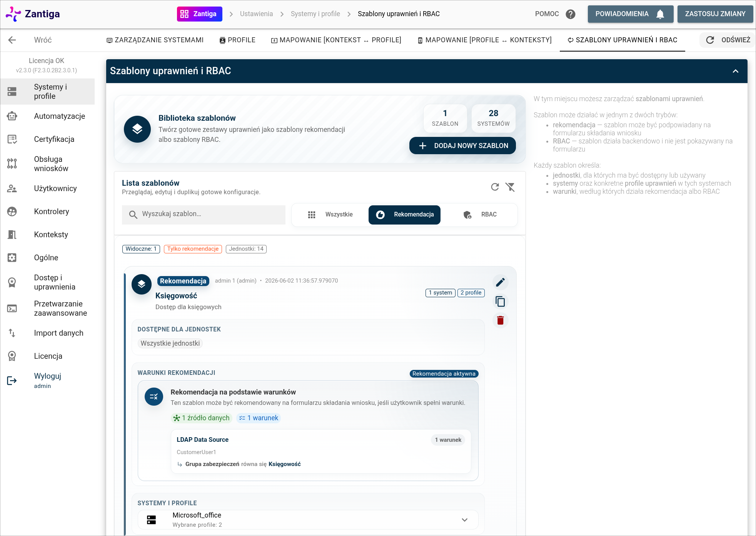Open Dostęp i uprawnienia sidebar item
Screen dimensions: 756x536
pyautogui.click(x=47, y=282)
